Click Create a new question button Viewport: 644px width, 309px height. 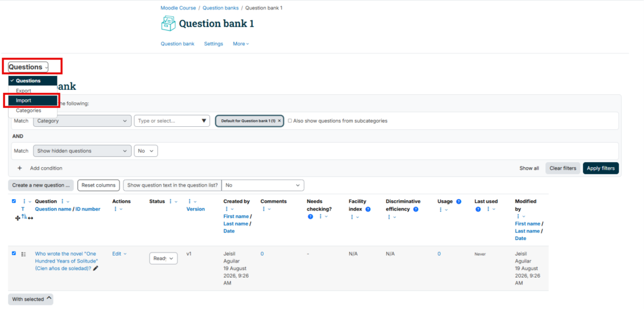41,185
